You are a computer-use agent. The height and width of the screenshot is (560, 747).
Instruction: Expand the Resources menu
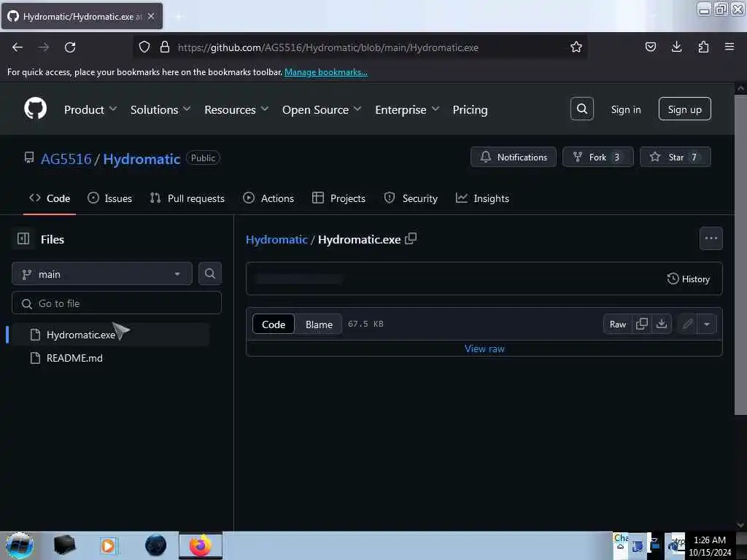pos(237,109)
